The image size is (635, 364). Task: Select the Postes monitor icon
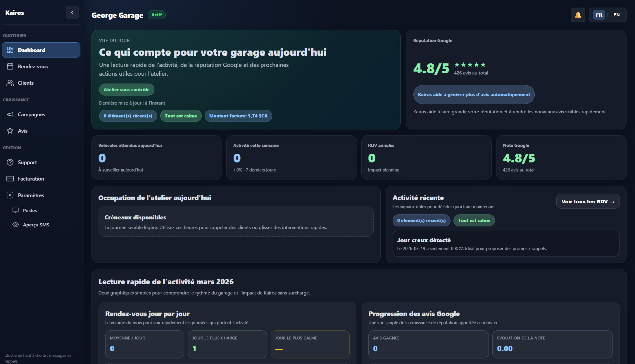(x=15, y=210)
